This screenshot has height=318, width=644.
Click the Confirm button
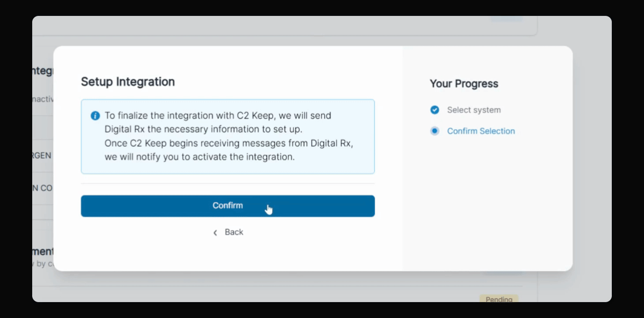tap(228, 206)
